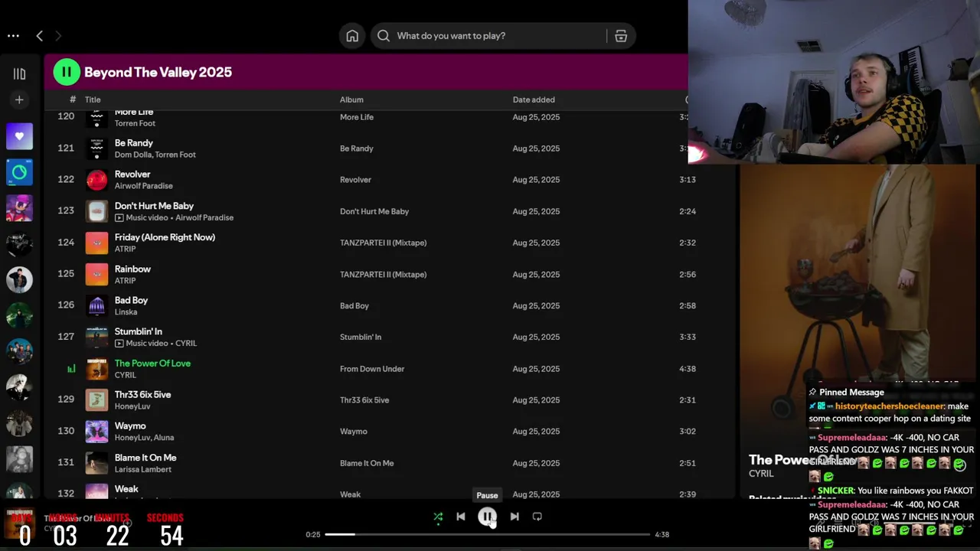The height and width of the screenshot is (551, 980).
Task: Select the Waymo track title
Action: click(130, 426)
